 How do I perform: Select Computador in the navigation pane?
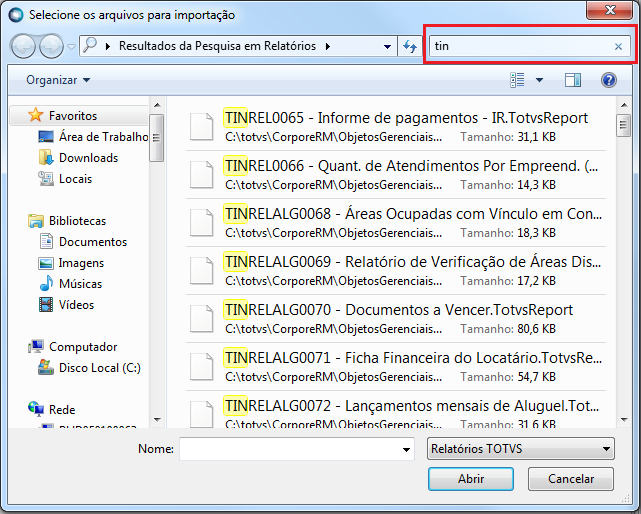pos(83,347)
